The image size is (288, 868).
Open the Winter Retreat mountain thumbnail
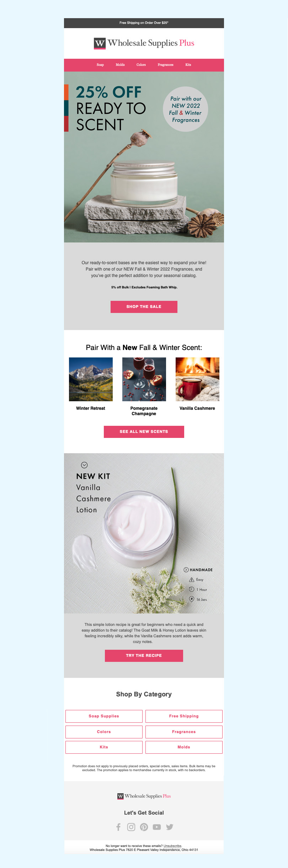91,379
